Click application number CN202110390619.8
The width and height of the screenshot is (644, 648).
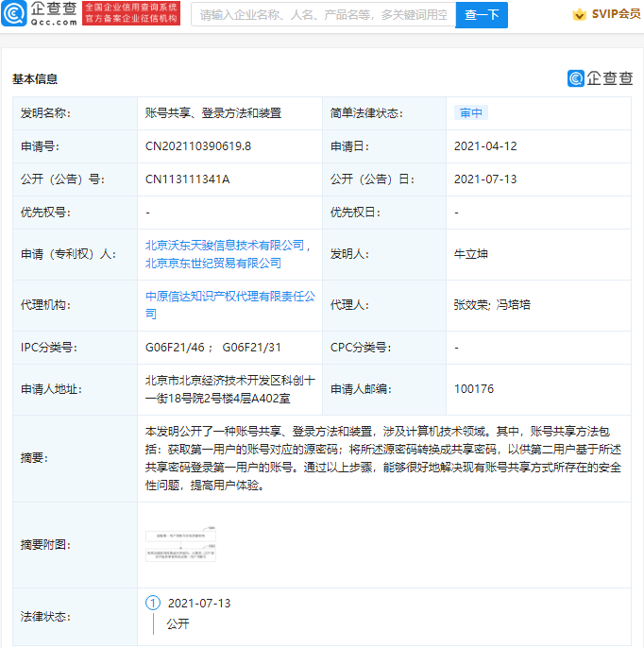[x=198, y=146]
